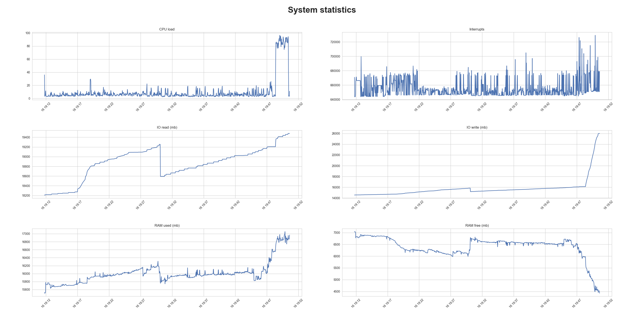Click "16 19:47" label under CPU load chart
The height and width of the screenshot is (322, 644).
coord(266,107)
